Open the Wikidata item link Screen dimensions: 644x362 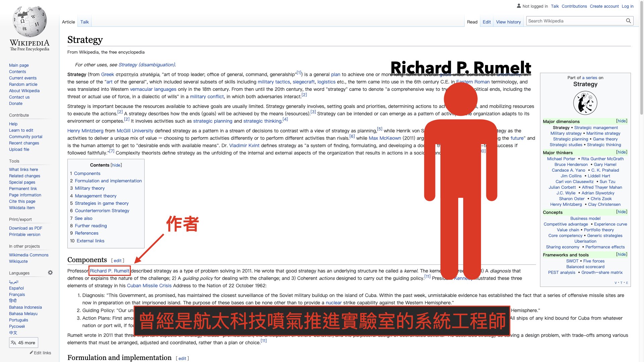22,208
